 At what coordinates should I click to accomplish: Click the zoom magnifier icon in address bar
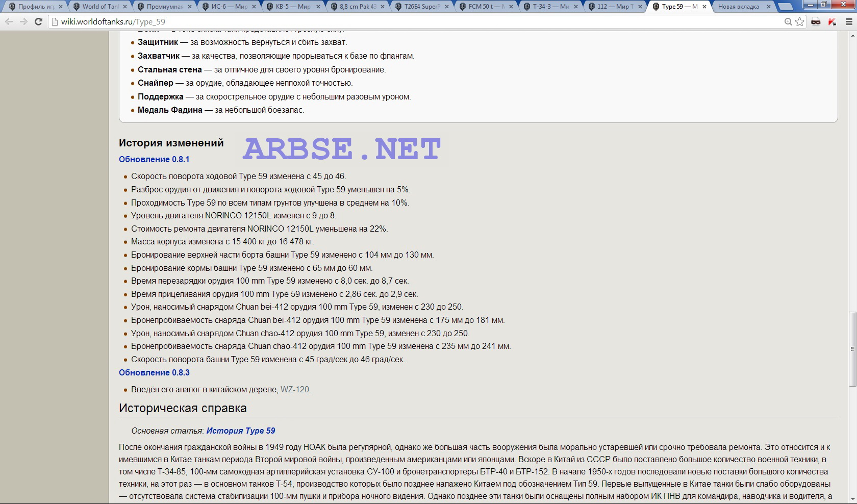[x=788, y=22]
